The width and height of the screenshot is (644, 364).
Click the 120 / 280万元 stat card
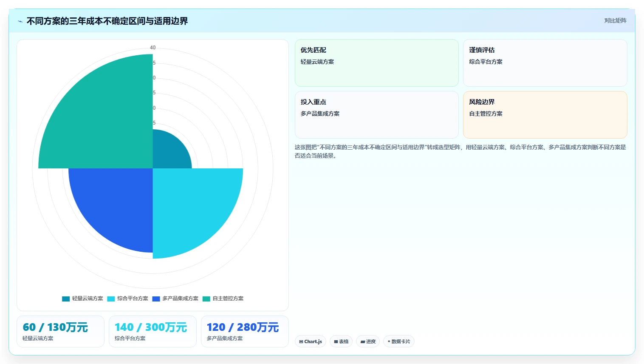pos(245,331)
